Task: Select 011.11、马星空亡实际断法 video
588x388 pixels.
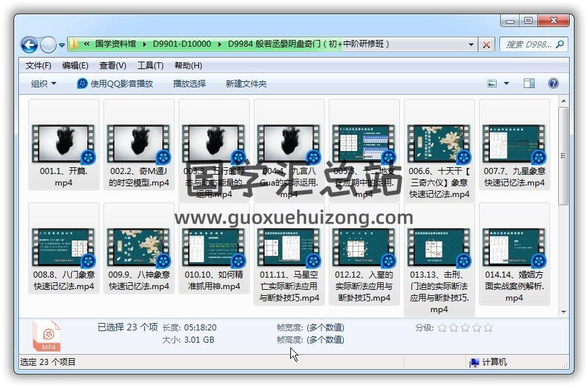Action: coord(289,254)
